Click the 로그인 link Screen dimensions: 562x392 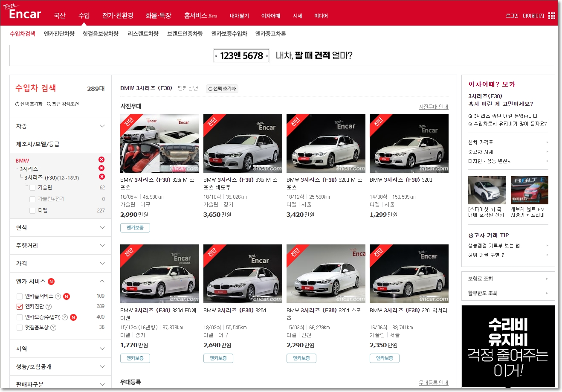click(512, 16)
